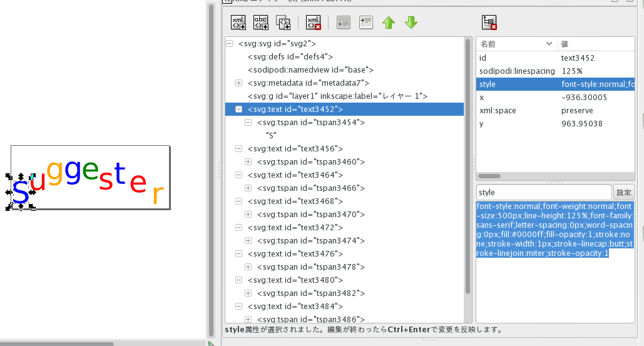Expand the tspan3460 node
The height and width of the screenshot is (346, 644).
click(x=248, y=161)
